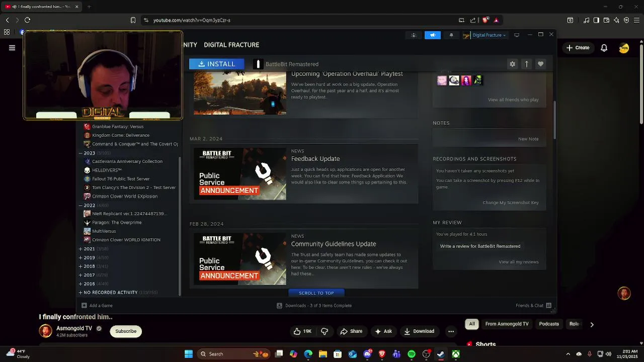
Task: Click the New Note link
Action: (528, 139)
